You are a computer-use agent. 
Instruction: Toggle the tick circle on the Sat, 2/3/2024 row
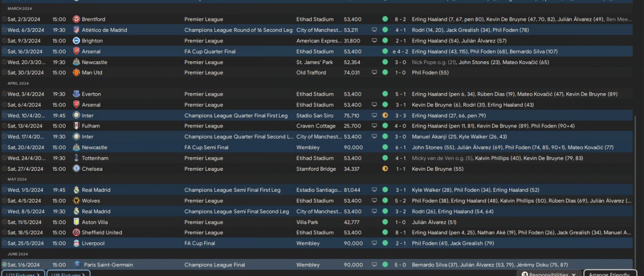[x=4, y=19]
